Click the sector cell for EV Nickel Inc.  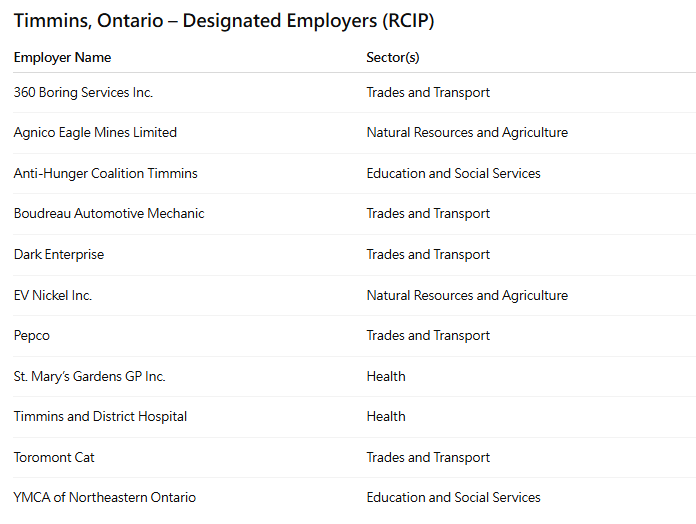[467, 295]
